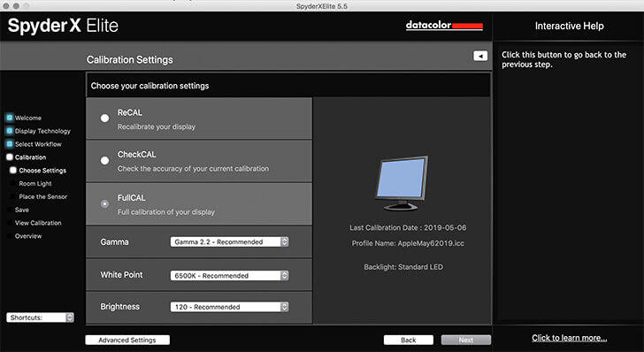Click the Last Calibration Date text
This screenshot has width=644, height=352.
408,227
